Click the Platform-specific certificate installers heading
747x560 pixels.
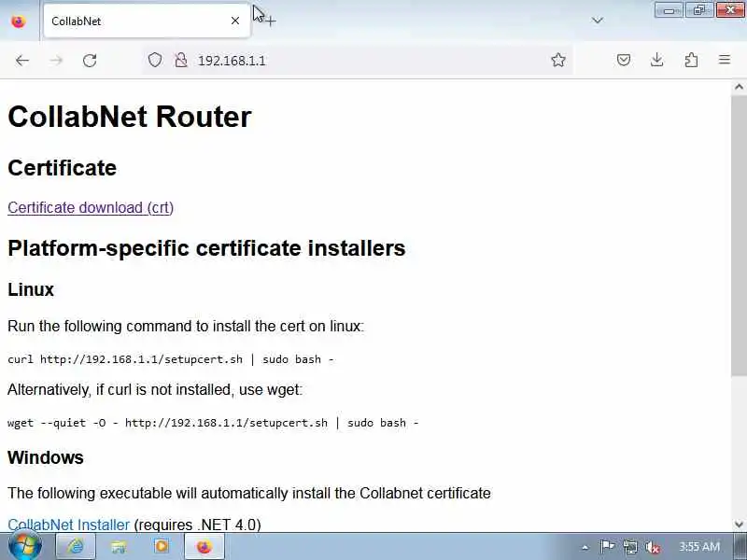coord(206,248)
